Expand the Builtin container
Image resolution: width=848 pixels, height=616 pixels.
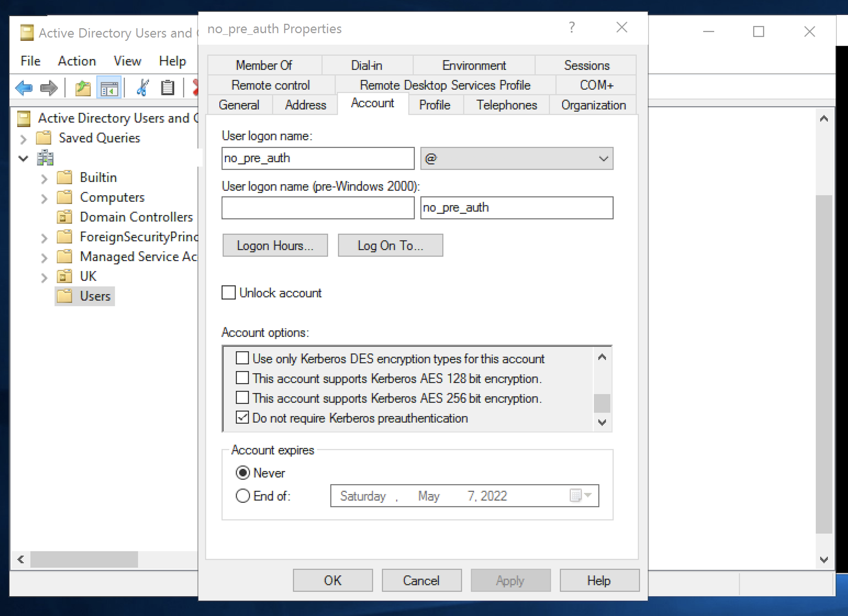[44, 179]
